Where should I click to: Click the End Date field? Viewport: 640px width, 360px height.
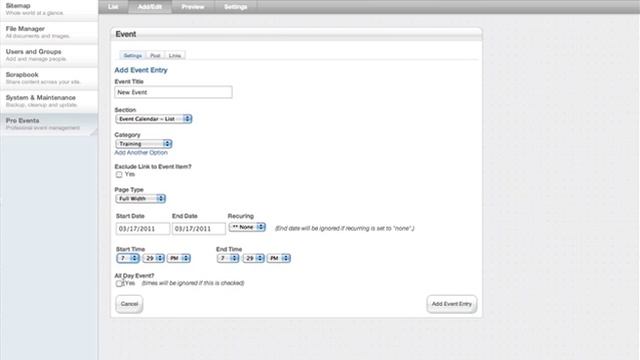tap(199, 229)
